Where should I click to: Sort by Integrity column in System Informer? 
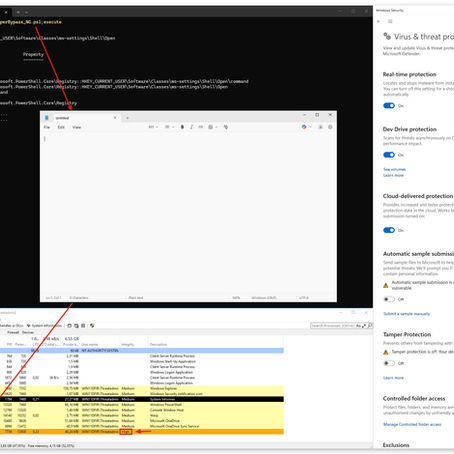coord(128,344)
